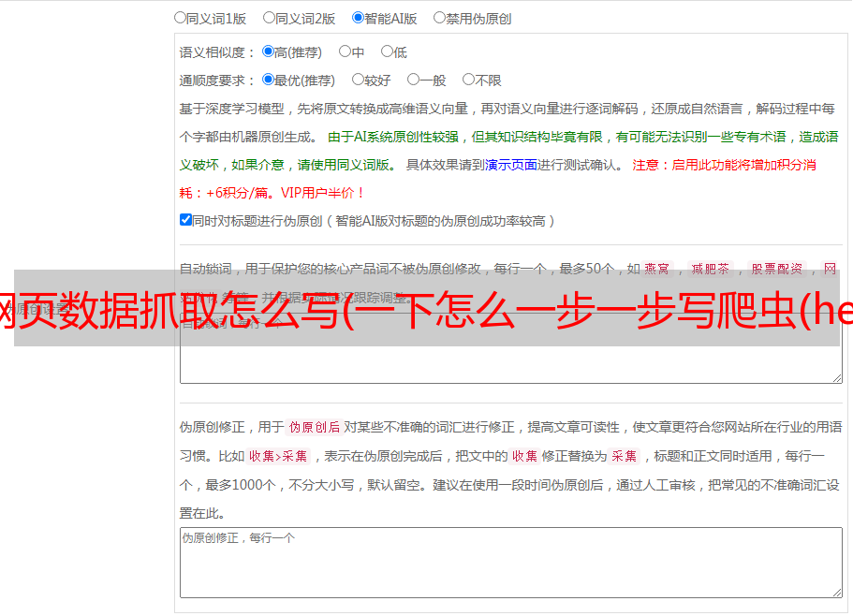Click the 伪原创后 highlighted tag
This screenshot has height=616, width=853.
315,427
